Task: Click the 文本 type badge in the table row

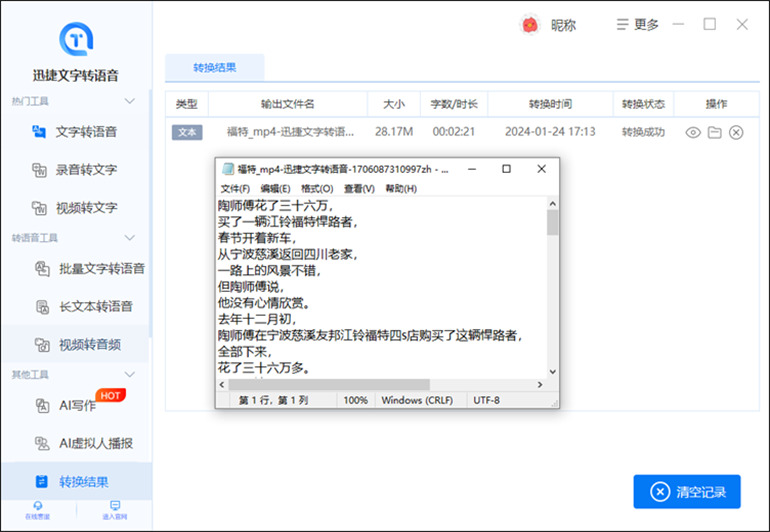Action: tap(187, 132)
